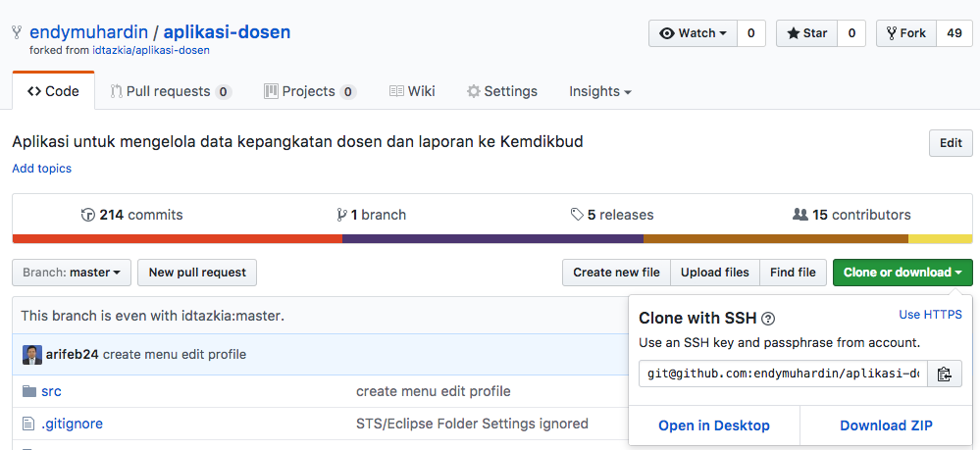Click Find file
Image resolution: width=980 pixels, height=450 pixels.
pyautogui.click(x=793, y=273)
